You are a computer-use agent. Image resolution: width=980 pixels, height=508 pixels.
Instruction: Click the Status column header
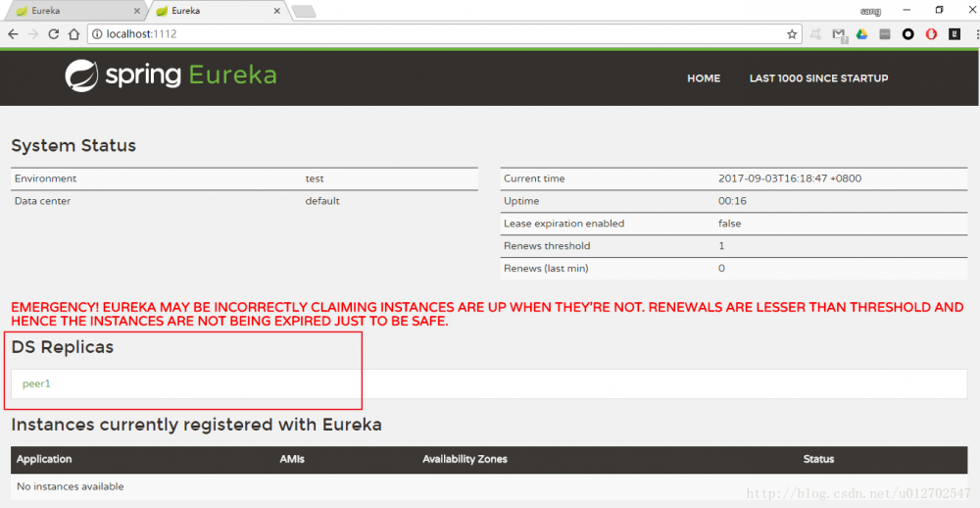click(818, 459)
